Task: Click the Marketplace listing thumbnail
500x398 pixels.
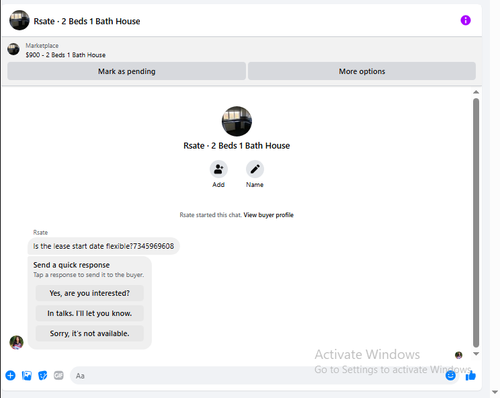Action: coord(14,49)
